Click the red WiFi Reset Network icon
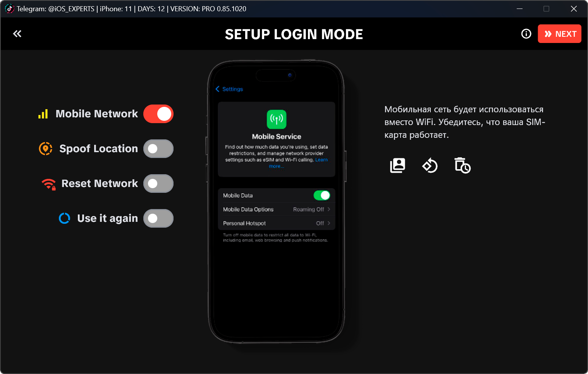 pos(49,184)
